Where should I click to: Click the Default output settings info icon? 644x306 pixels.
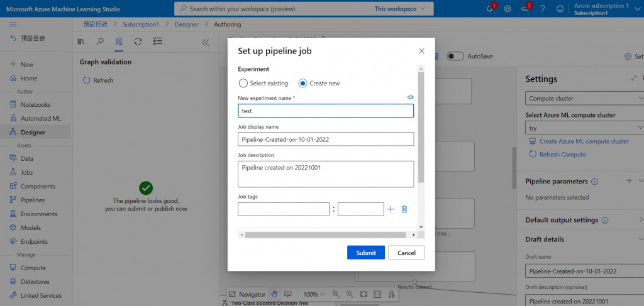605,221
